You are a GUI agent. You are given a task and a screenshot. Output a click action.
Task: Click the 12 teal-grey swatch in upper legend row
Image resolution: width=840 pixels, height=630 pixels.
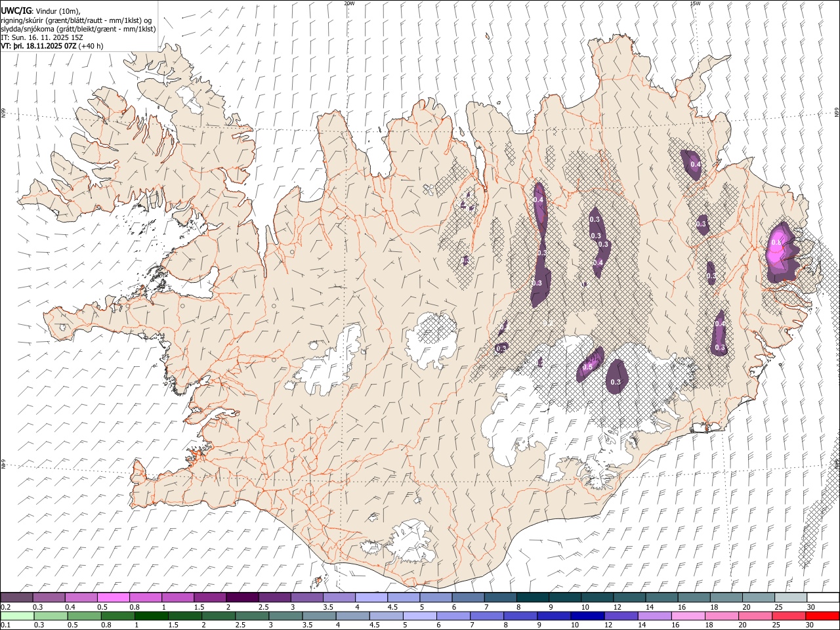pos(629,598)
